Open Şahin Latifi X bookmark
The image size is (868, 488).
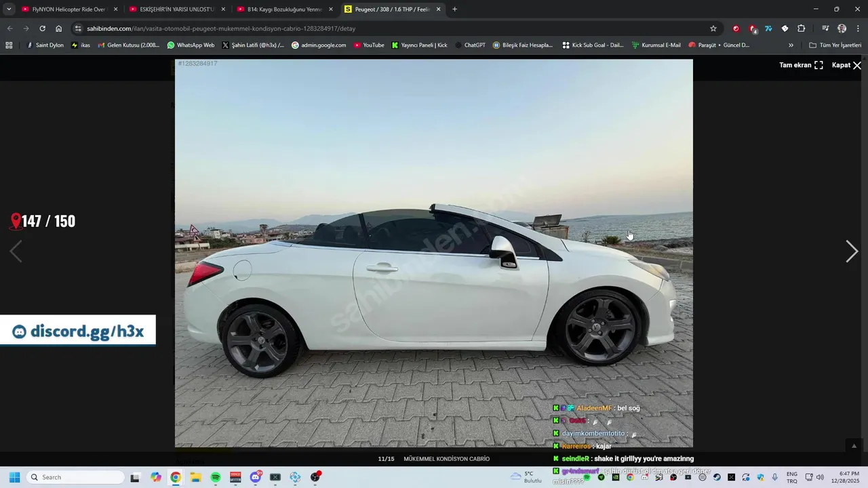253,45
